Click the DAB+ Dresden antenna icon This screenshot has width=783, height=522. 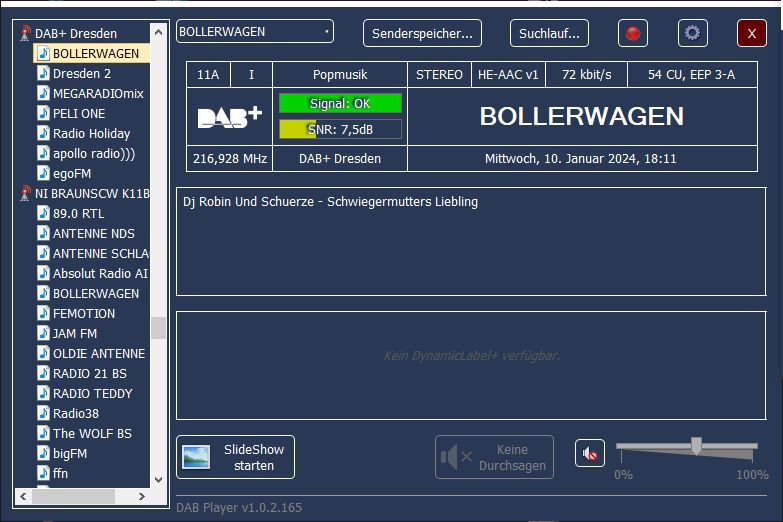25,33
